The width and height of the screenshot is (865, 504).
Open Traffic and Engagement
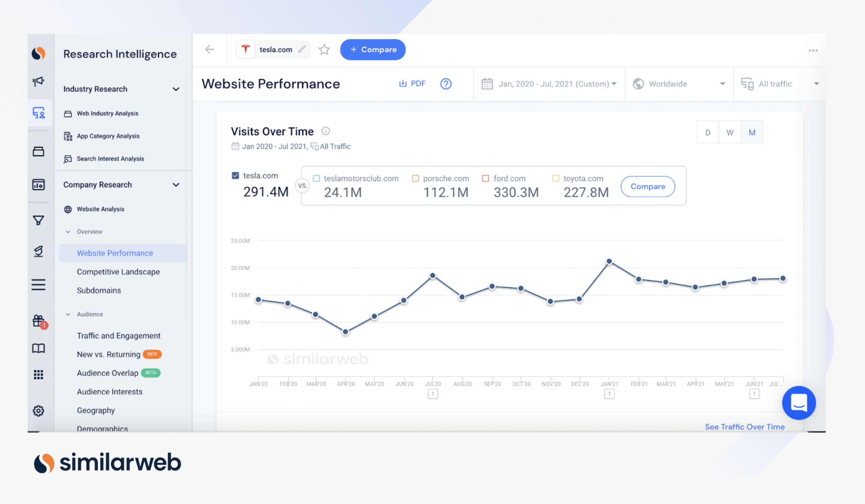118,335
